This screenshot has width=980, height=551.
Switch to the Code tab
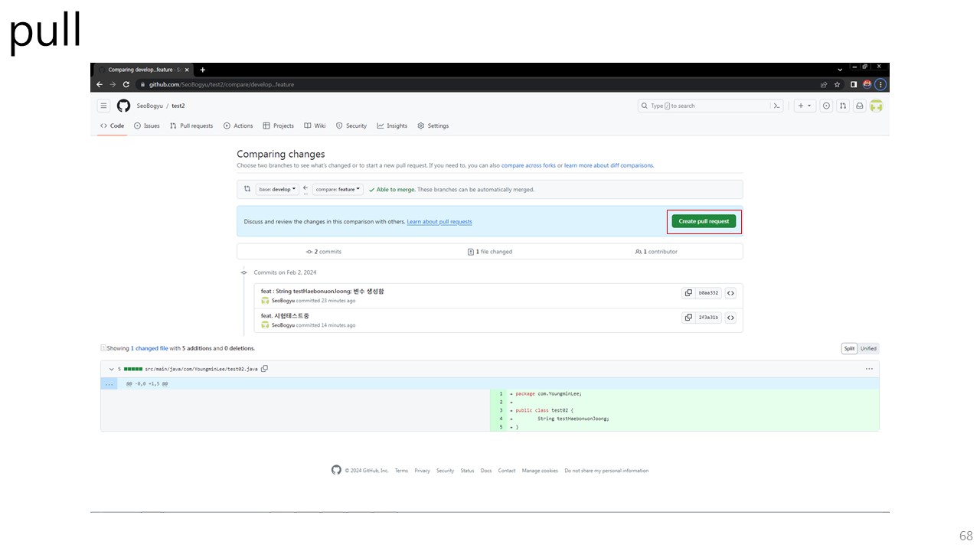point(112,126)
